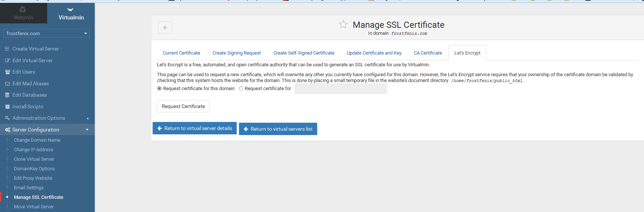Open Manage SSL Certificate submenu item
The width and height of the screenshot is (644, 212).
[x=38, y=197]
